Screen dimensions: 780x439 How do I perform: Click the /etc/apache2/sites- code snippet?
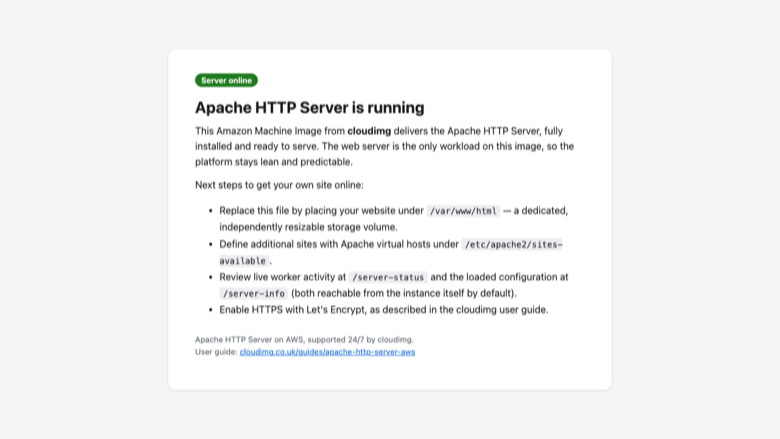512,244
